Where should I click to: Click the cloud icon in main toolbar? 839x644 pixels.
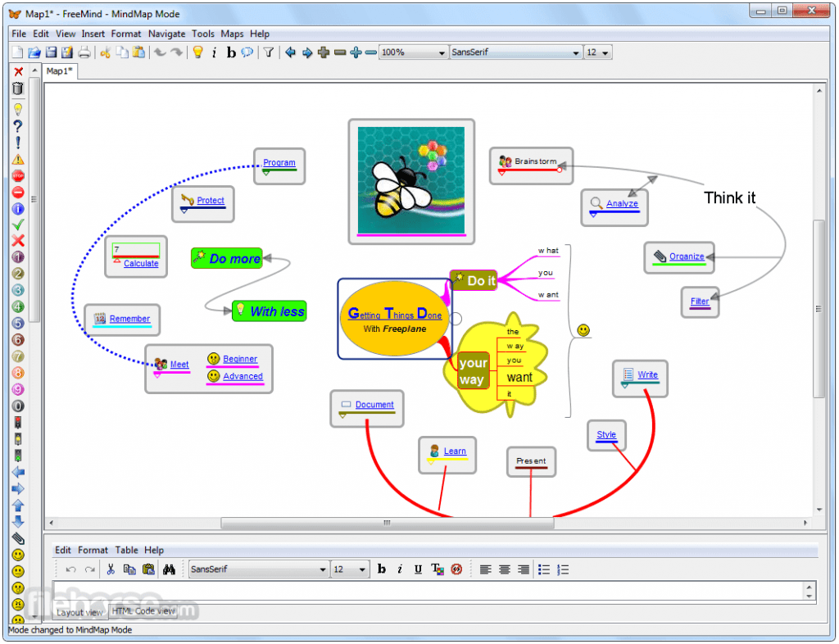pyautogui.click(x=247, y=52)
